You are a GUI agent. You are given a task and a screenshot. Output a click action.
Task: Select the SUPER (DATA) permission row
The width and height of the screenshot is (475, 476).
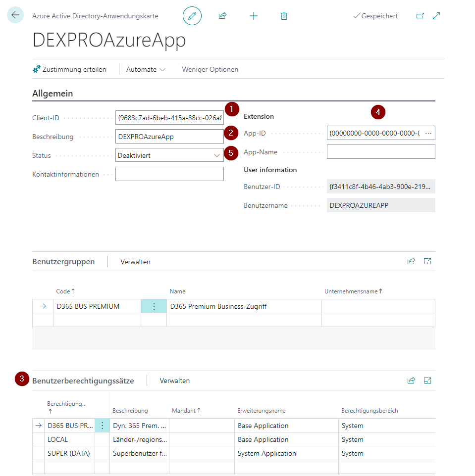click(x=69, y=453)
